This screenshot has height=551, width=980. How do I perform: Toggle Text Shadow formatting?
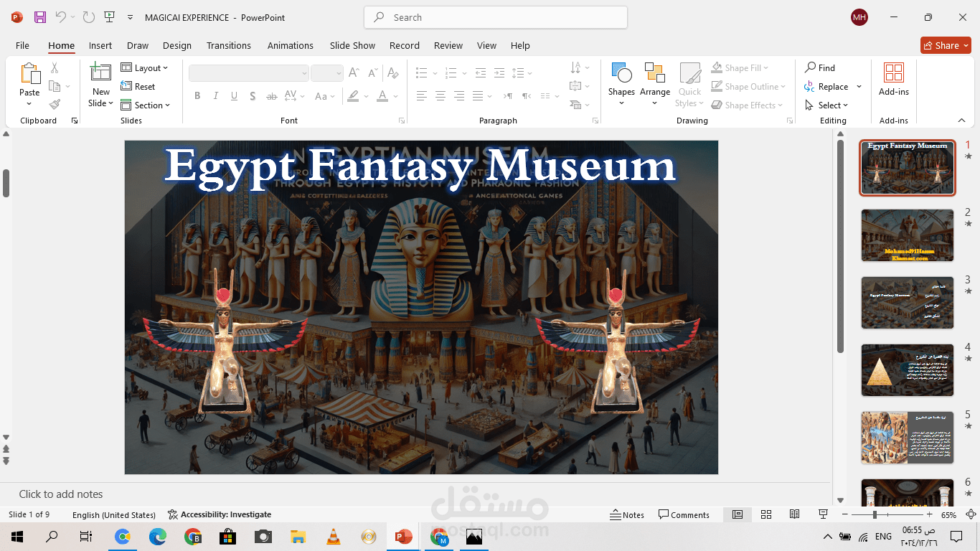pyautogui.click(x=253, y=96)
